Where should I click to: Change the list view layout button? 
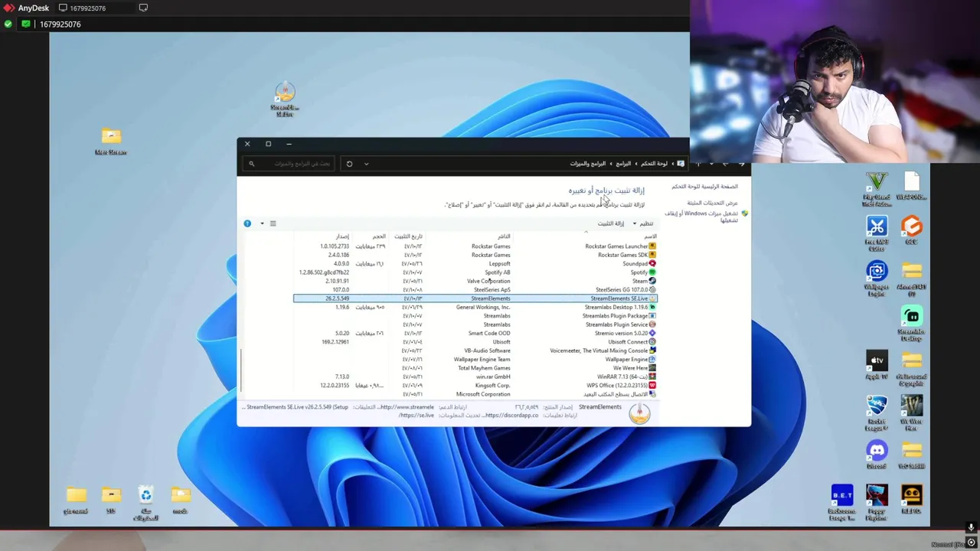273,223
